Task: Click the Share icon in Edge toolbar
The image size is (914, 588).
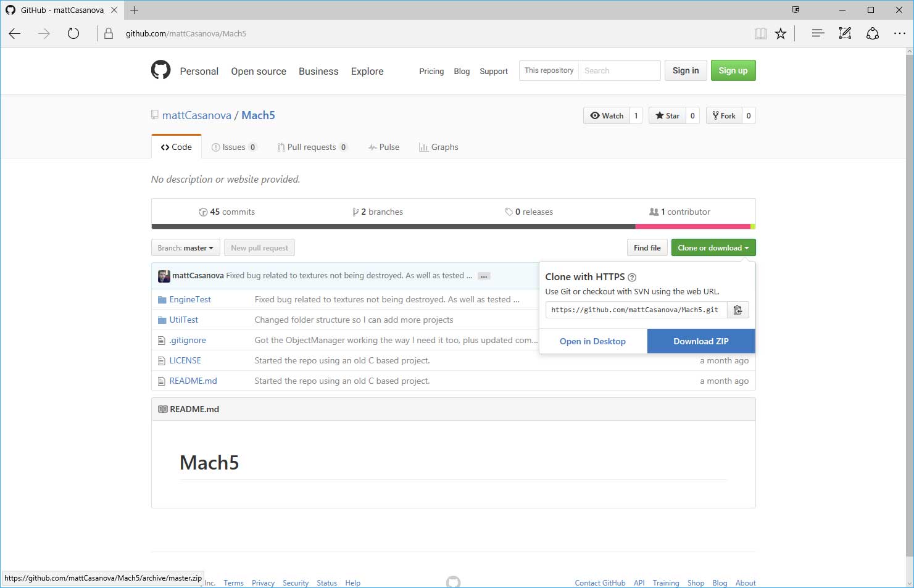Action: pos(872,34)
